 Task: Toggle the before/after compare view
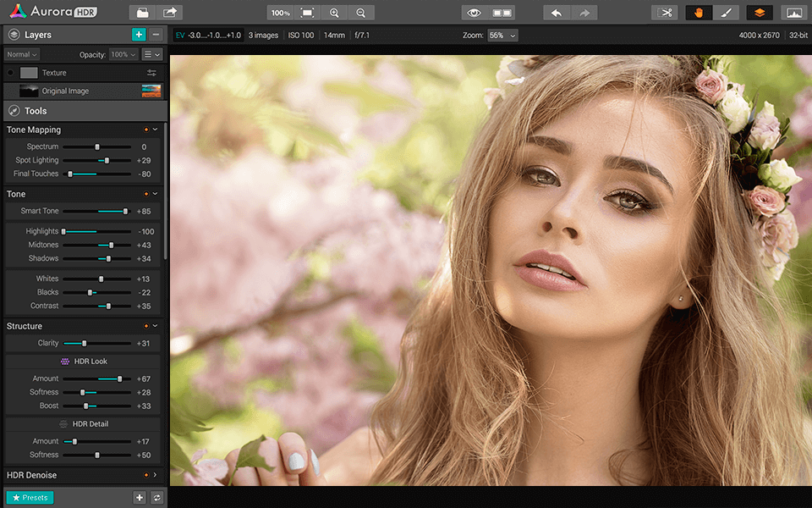502,13
